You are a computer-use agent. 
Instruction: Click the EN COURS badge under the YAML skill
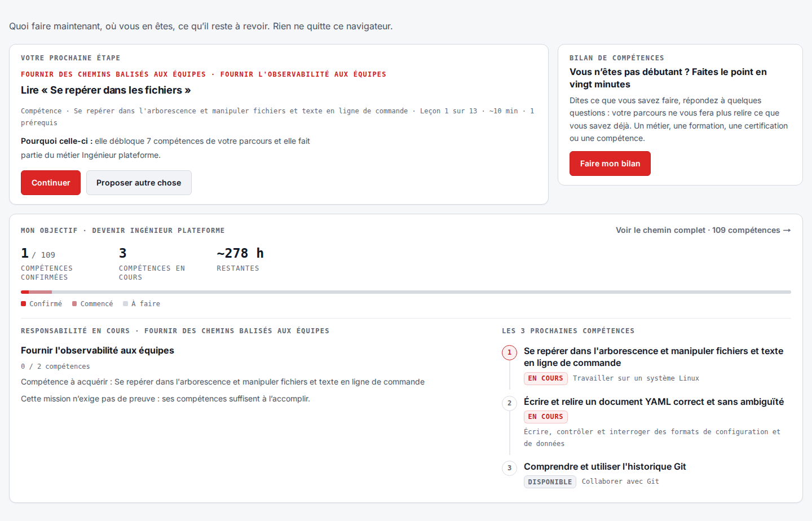[x=546, y=417]
